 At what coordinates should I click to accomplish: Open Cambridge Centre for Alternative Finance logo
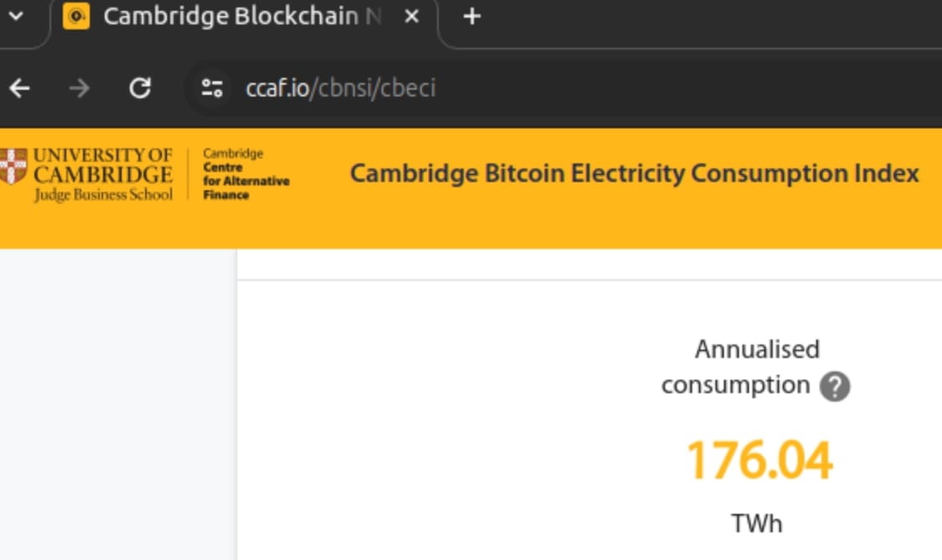[246, 174]
